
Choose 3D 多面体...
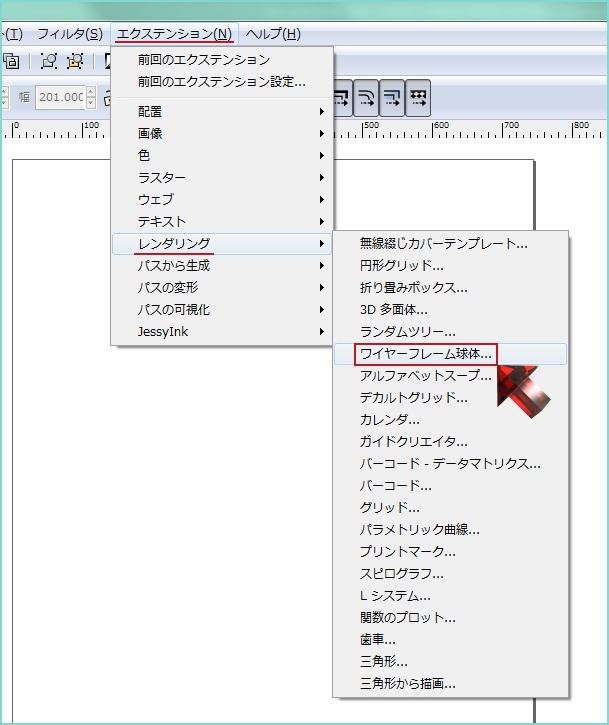(x=450, y=309)
